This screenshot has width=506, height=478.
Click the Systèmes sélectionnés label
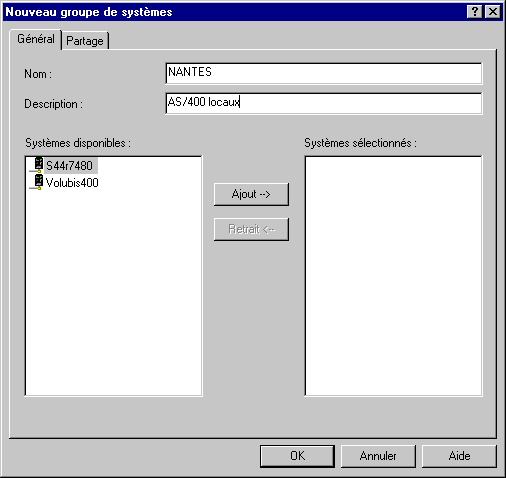tap(360, 143)
